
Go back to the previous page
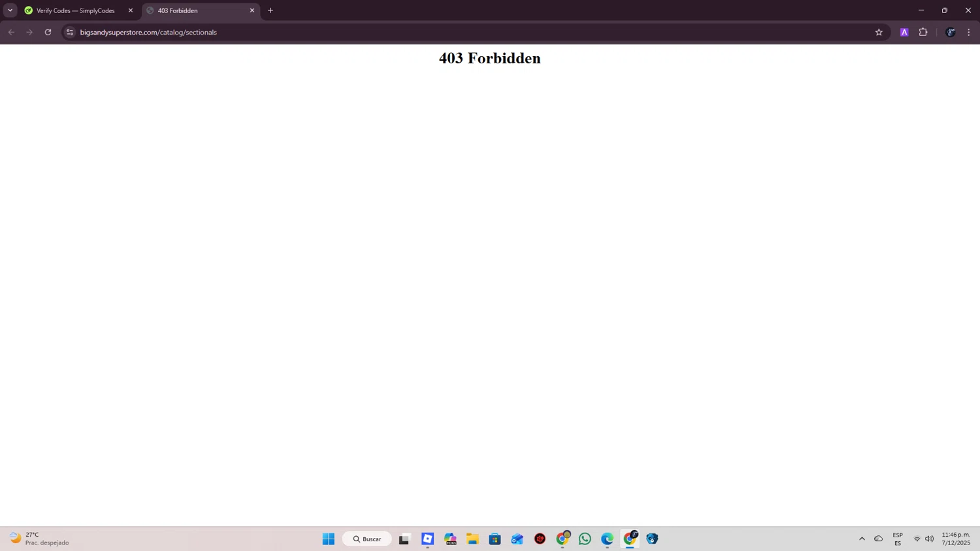click(x=11, y=32)
